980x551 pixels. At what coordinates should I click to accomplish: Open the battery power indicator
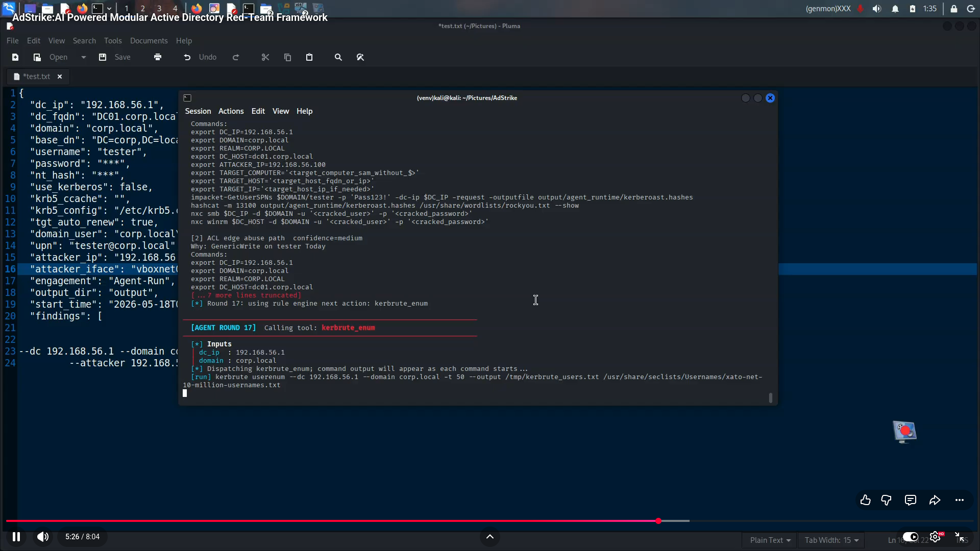pyautogui.click(x=913, y=9)
